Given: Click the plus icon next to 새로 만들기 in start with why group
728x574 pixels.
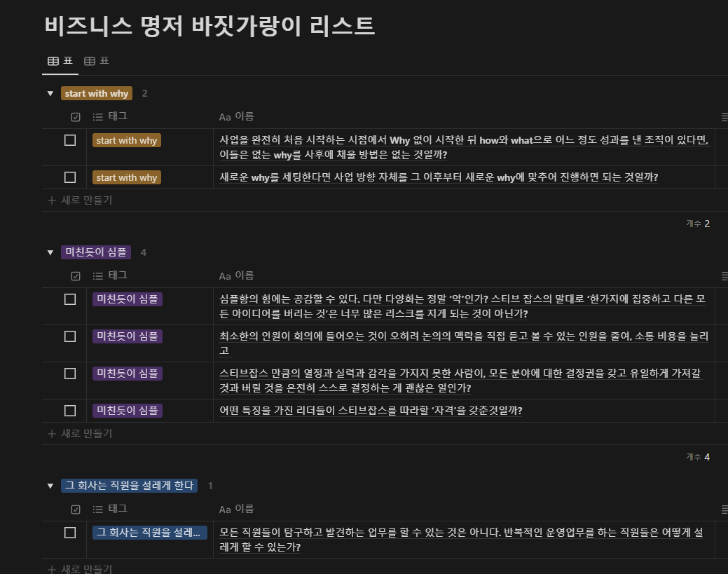Looking at the screenshot, I should tap(51, 200).
